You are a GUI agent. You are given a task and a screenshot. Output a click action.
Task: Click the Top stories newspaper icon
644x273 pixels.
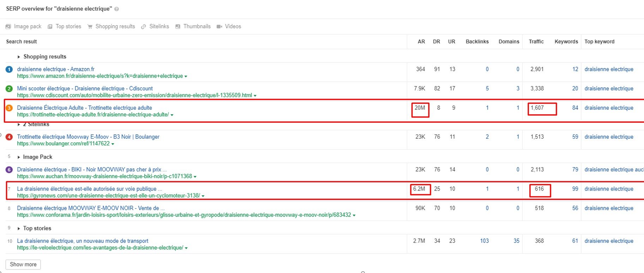(50, 26)
